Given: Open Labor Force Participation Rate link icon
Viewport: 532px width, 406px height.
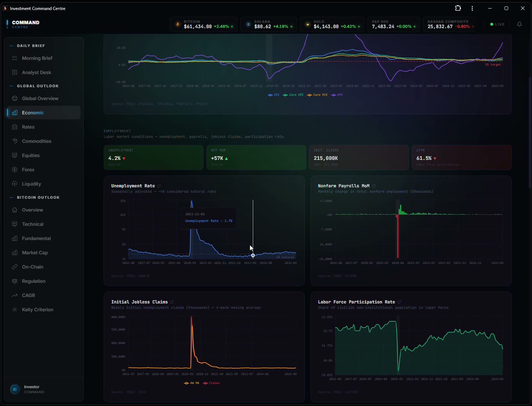Looking at the screenshot, I should coord(399,302).
